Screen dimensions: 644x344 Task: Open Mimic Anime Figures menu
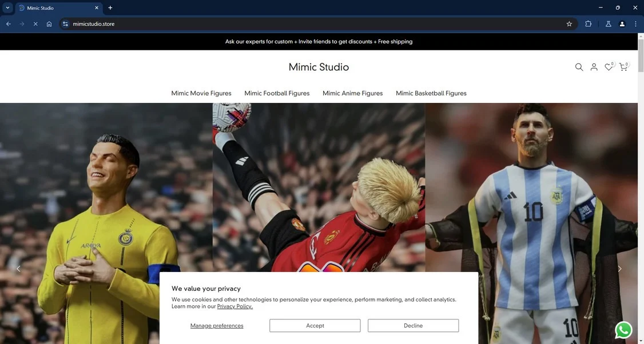point(352,93)
